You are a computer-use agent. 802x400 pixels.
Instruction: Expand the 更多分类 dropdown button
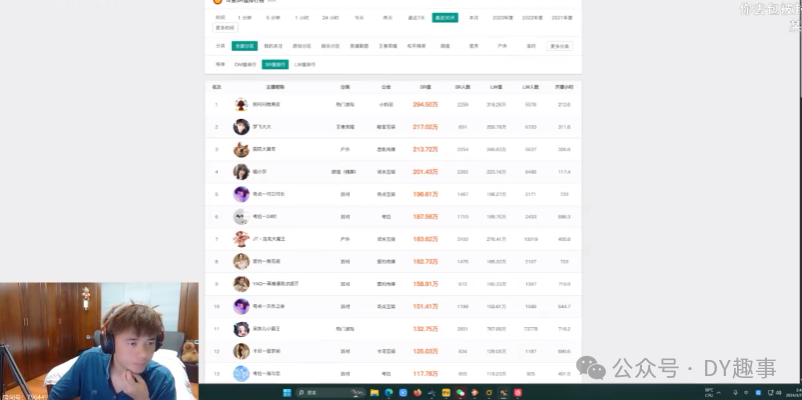pos(560,46)
